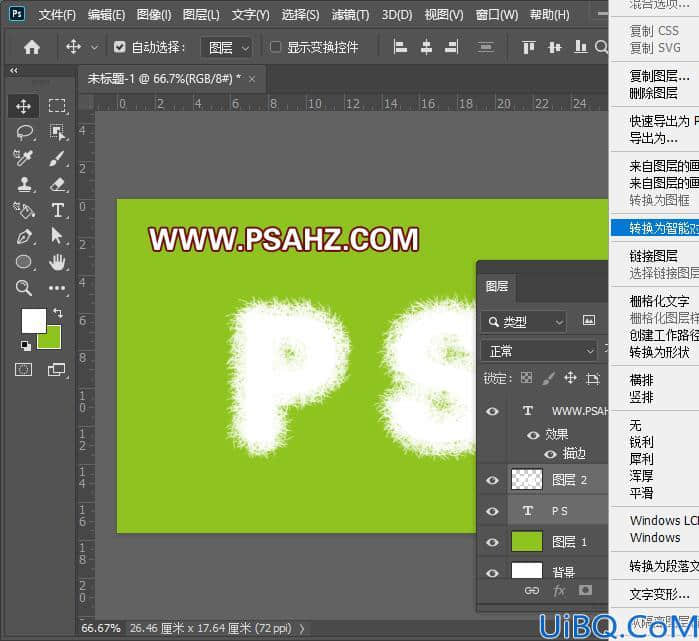Viewport: 699px width, 641px height.
Task: Select the Object Selection tool
Action: [x=57, y=132]
